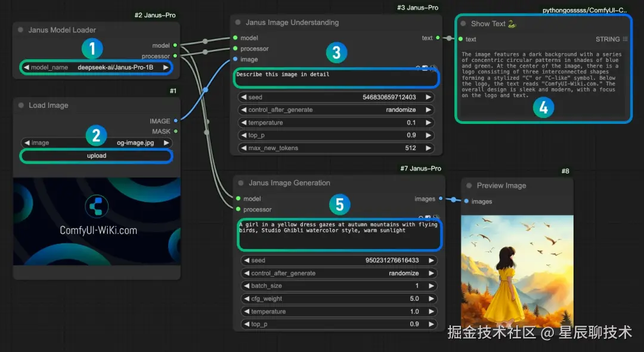This screenshot has width=644, height=352.
Task: Decrease batch_size 1 with left arrow
Action: click(x=246, y=285)
